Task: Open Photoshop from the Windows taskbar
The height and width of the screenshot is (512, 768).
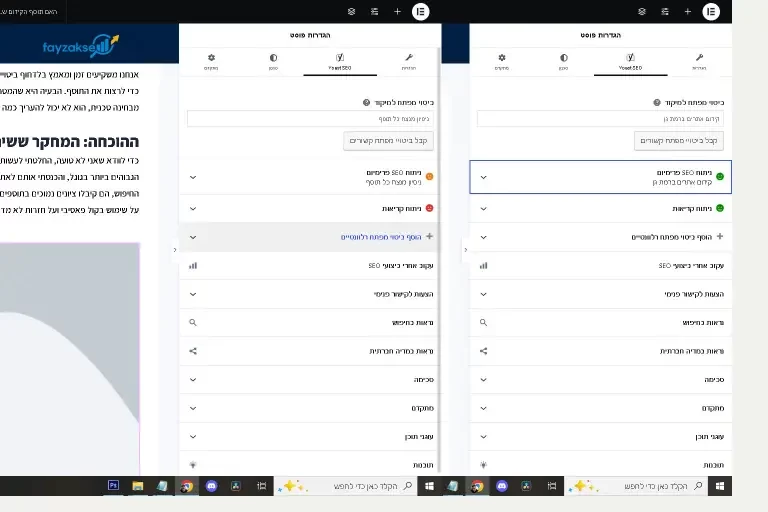Action: (x=113, y=485)
